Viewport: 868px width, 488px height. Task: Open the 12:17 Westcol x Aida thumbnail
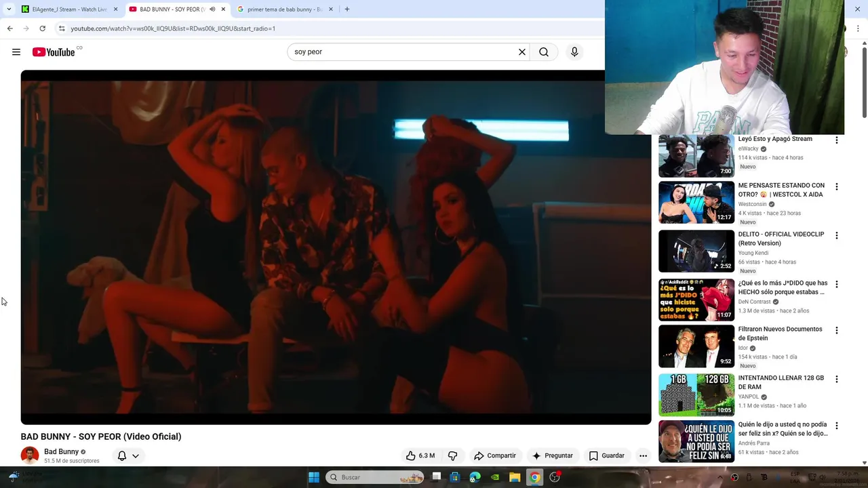pyautogui.click(x=696, y=202)
